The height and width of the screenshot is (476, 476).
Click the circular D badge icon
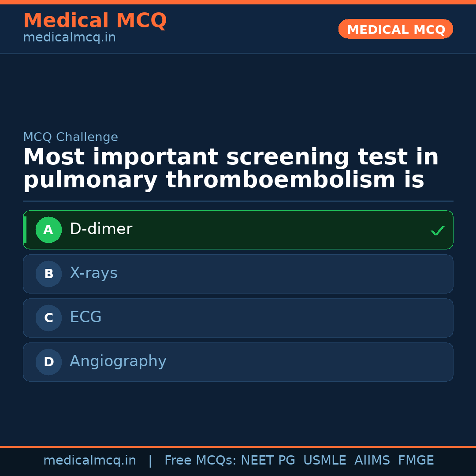[48, 362]
